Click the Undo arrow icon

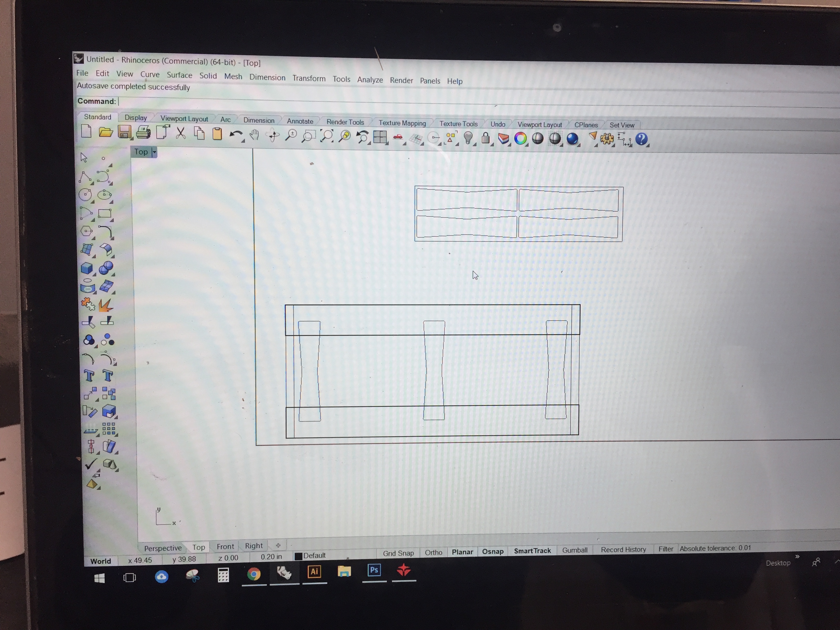[x=236, y=134]
